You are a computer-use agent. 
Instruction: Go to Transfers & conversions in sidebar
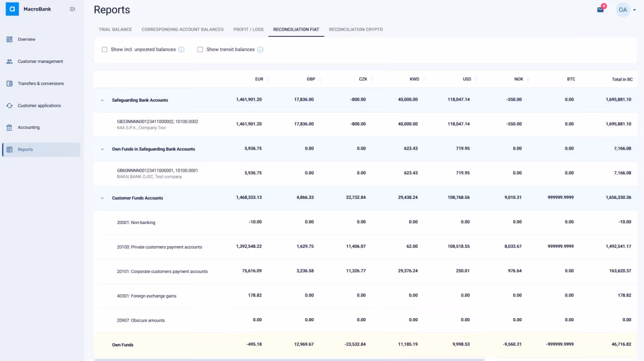(x=41, y=84)
